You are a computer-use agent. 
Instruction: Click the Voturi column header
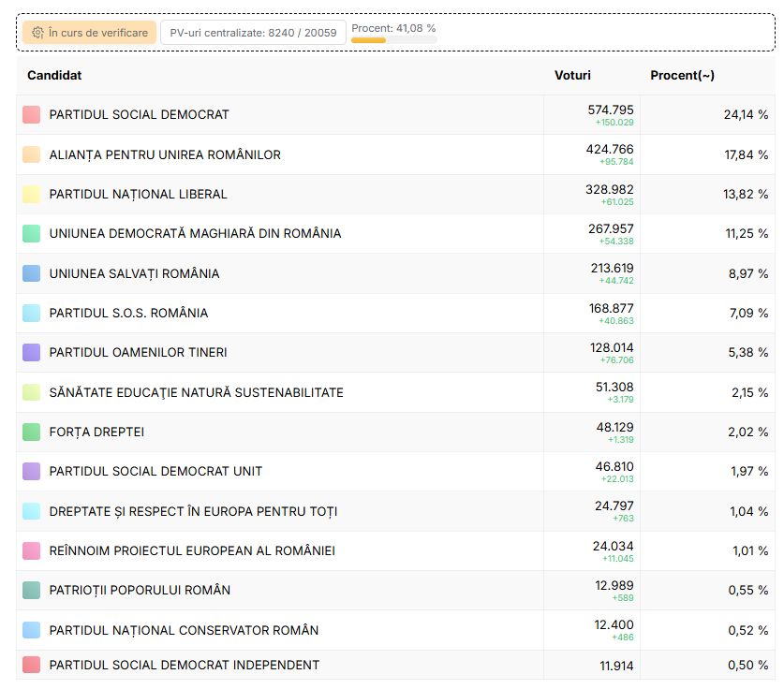[x=572, y=75]
